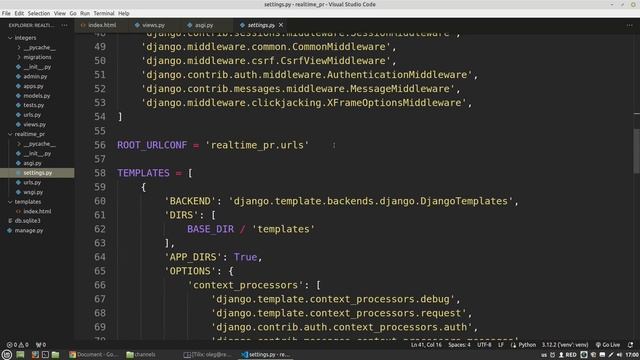Show desktop via taskbar icon
Viewport: 640px width, 360px height.
[x=20, y=355]
